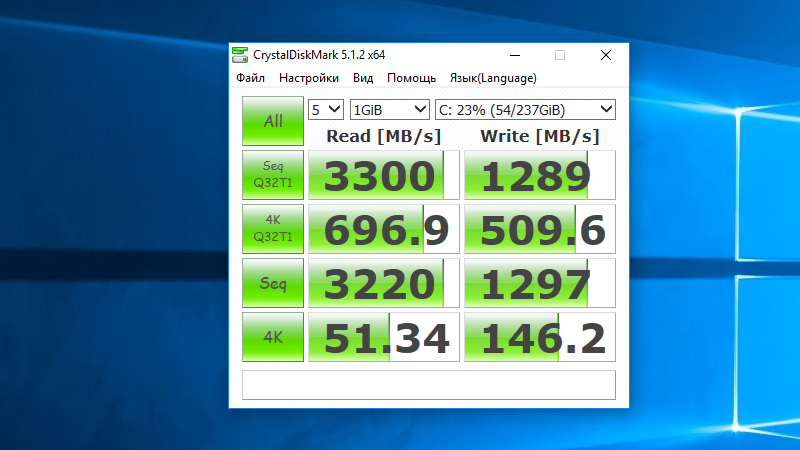Viewport: 800px width, 450px height.
Task: Start the Seq Q32T1 test
Action: tap(273, 174)
